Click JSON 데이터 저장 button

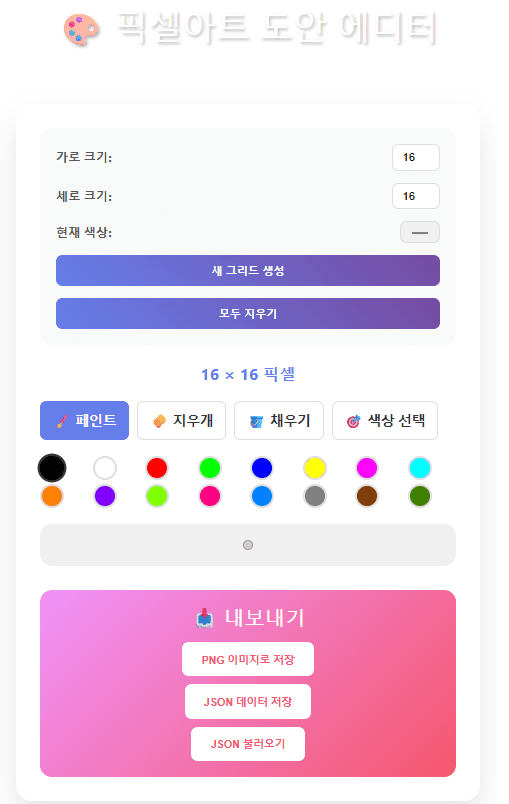[248, 701]
